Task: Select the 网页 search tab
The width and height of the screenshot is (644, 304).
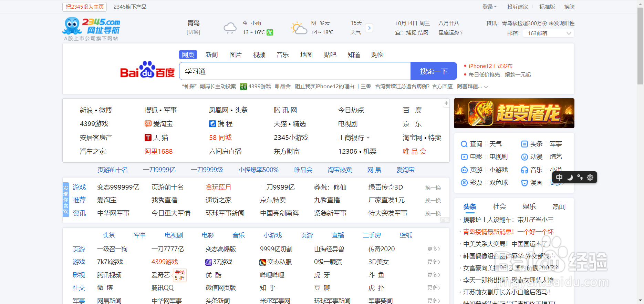Action: click(x=188, y=55)
